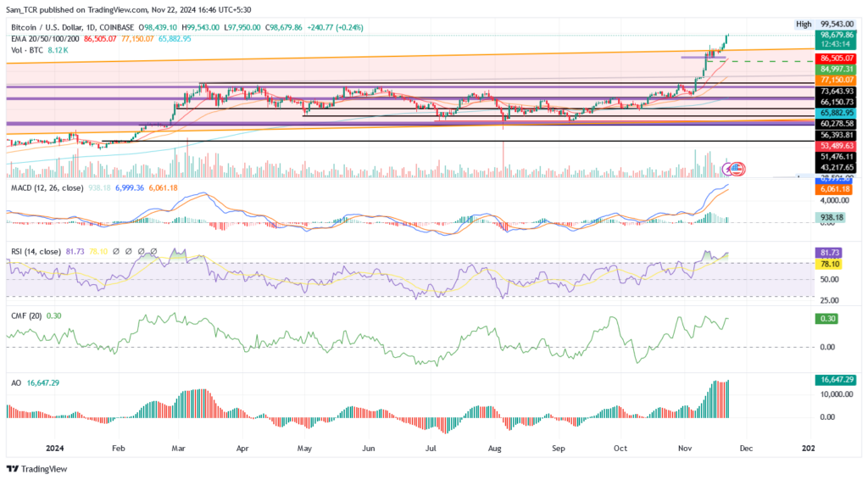This screenshot has height=480, width=868.
Task: Click the change value +240.77 (+0.24%)
Action: [x=336, y=27]
